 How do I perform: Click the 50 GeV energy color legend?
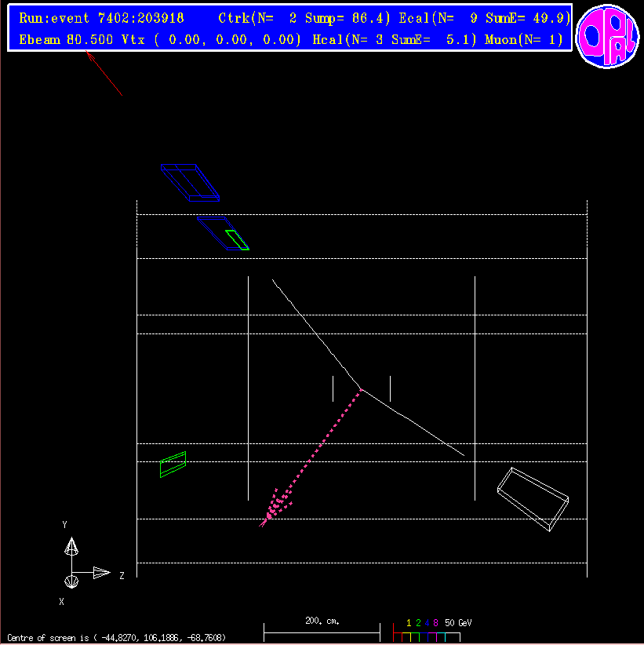click(430, 629)
